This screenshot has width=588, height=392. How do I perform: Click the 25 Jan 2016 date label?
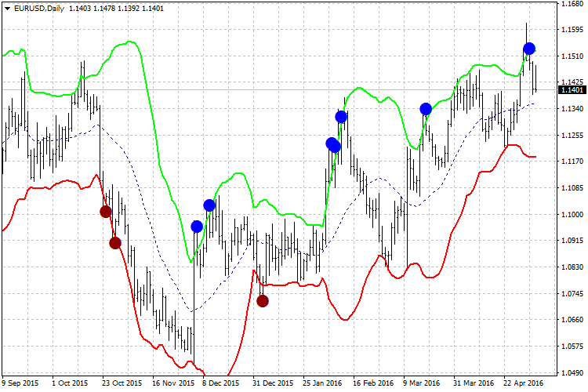pos(322,383)
